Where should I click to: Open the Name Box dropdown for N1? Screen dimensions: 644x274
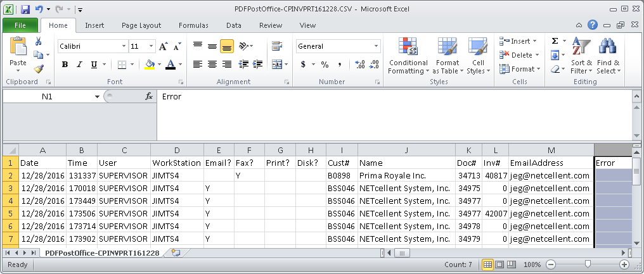point(97,96)
